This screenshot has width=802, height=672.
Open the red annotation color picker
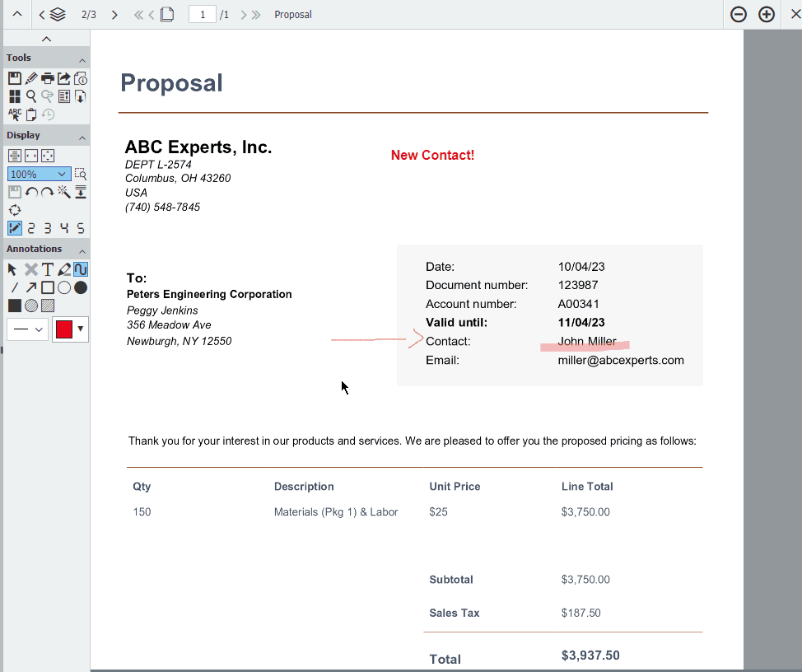point(70,329)
